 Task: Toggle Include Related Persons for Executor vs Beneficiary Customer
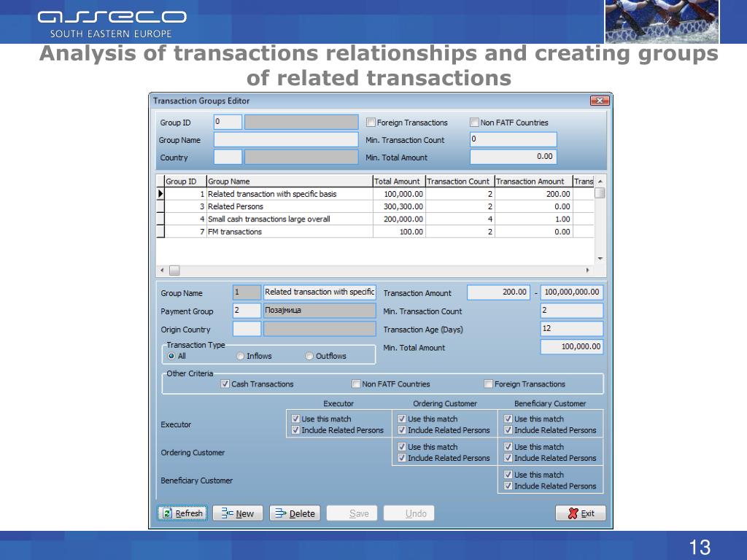pyautogui.click(x=508, y=430)
